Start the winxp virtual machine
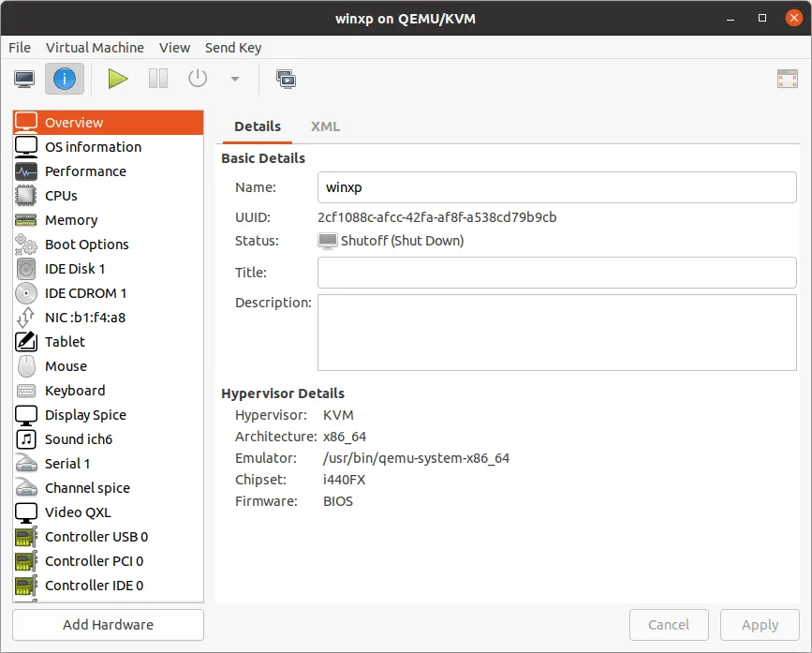812x653 pixels. pos(117,79)
